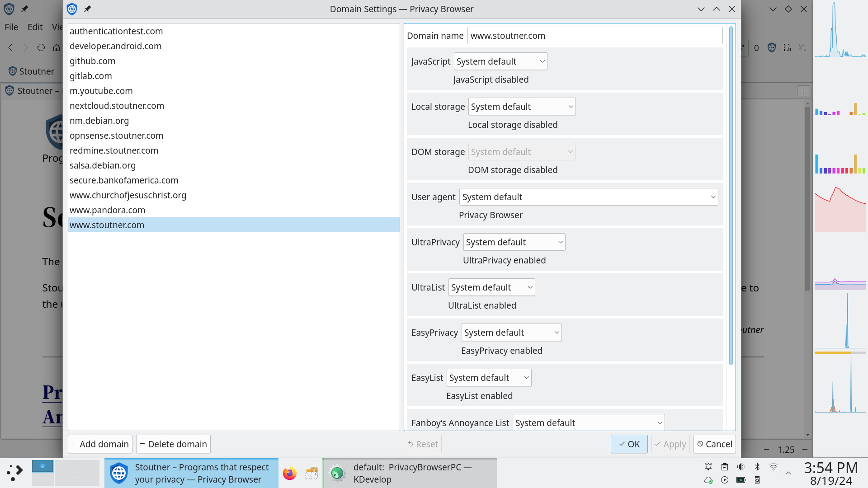868x488 pixels.
Task: Click the Home icon in the browser toolbar
Action: pyautogui.click(x=57, y=47)
